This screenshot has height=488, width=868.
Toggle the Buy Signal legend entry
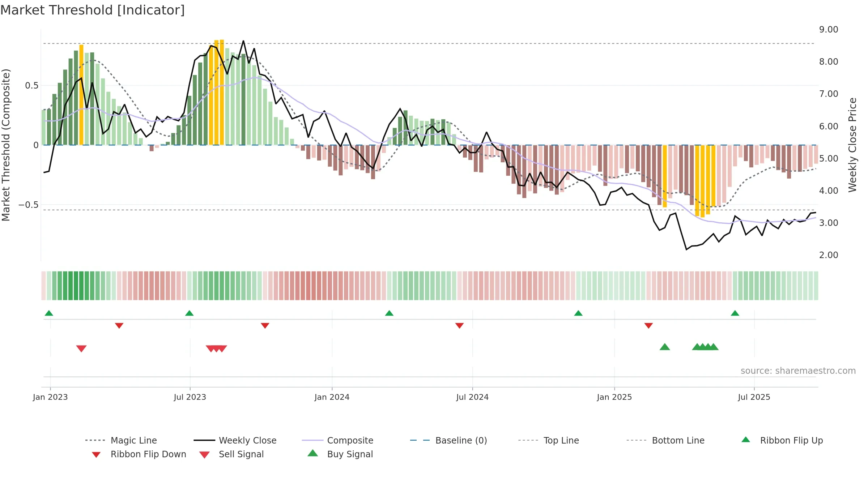tap(340, 454)
